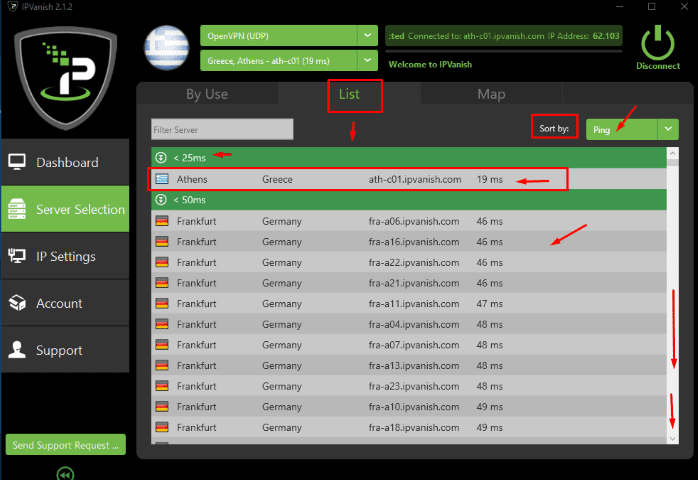
Task: Click the arrow of the server location dropdown
Action: (368, 61)
